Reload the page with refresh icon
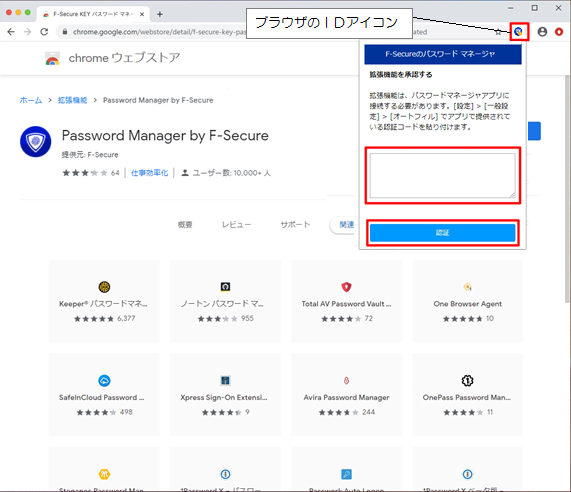Viewport: 571px width, 492px height. pos(44,32)
